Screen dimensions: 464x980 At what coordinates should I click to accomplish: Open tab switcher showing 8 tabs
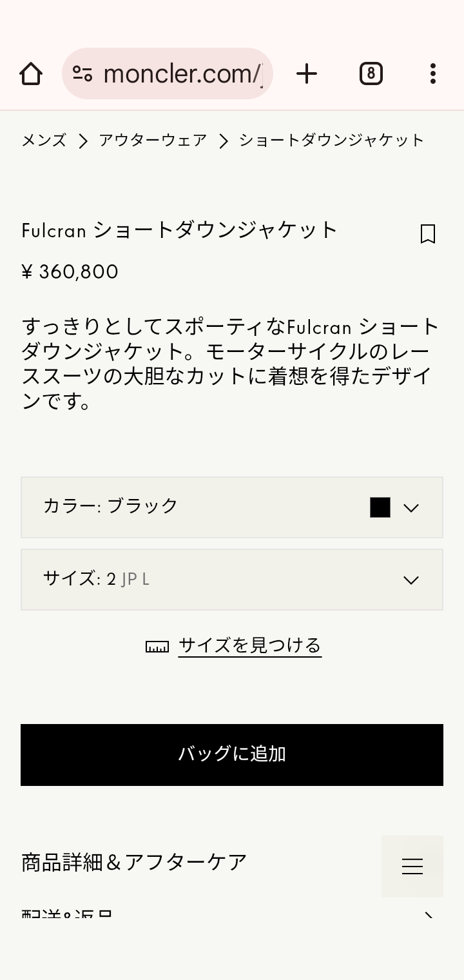click(x=371, y=73)
